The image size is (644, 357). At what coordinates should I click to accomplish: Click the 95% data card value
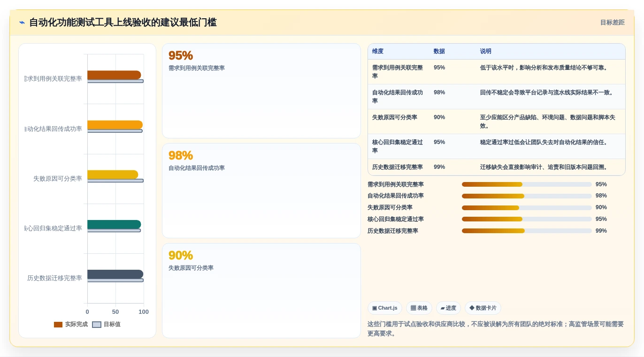[x=181, y=55]
